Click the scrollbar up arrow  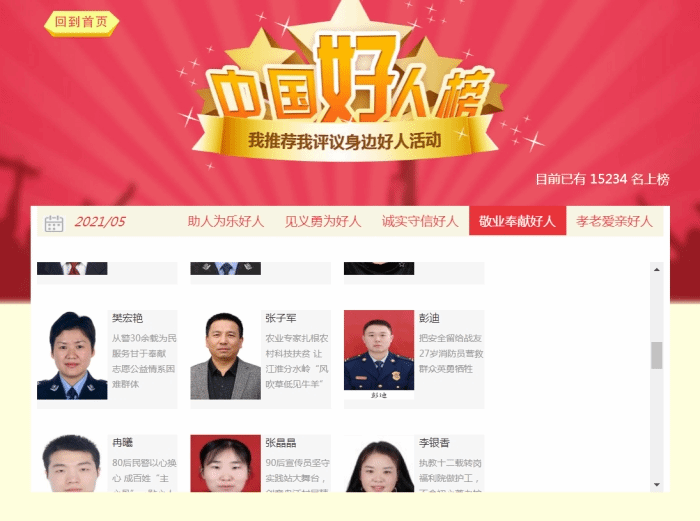coord(657,270)
